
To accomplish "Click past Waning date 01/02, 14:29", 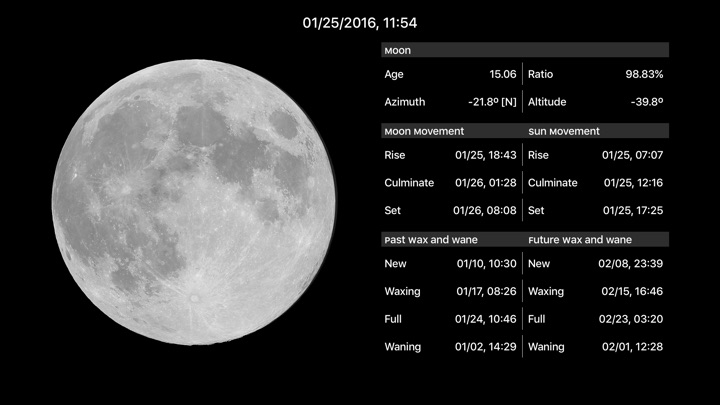I will [x=486, y=347].
